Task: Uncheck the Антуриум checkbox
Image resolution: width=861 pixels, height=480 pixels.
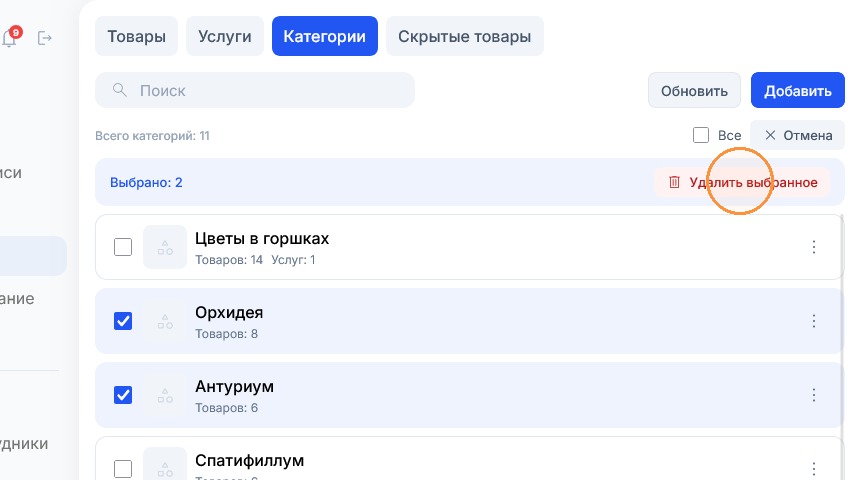Action: 123,395
